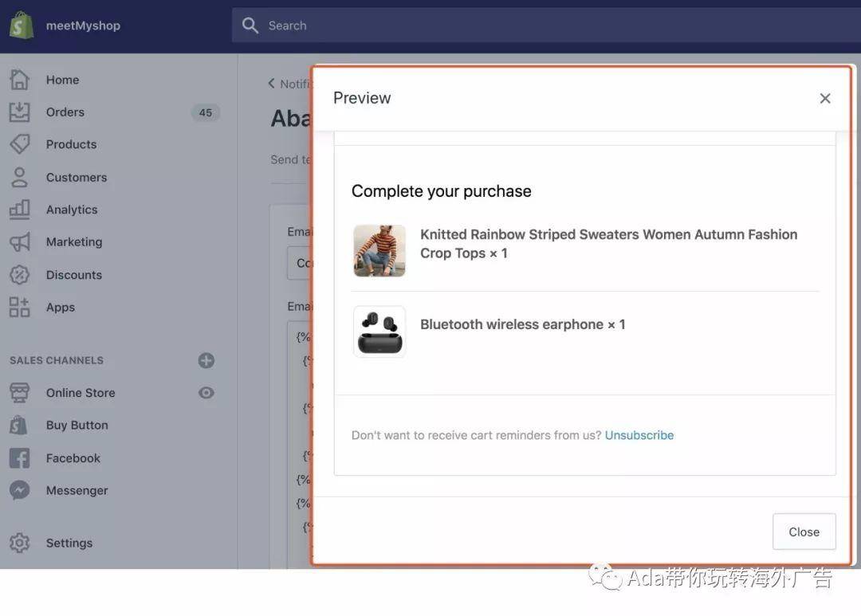861x616 pixels.
Task: Click the Facebook logo icon
Action: click(x=19, y=458)
